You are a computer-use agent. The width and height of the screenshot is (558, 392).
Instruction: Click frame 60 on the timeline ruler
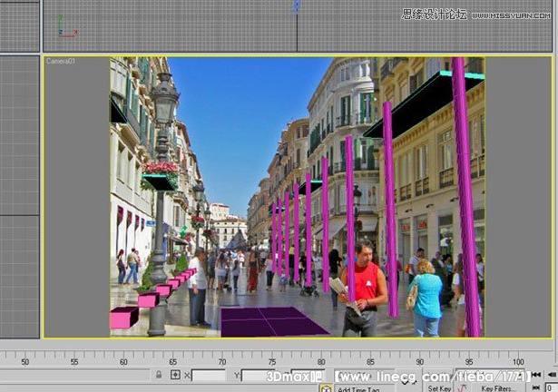point(123,362)
